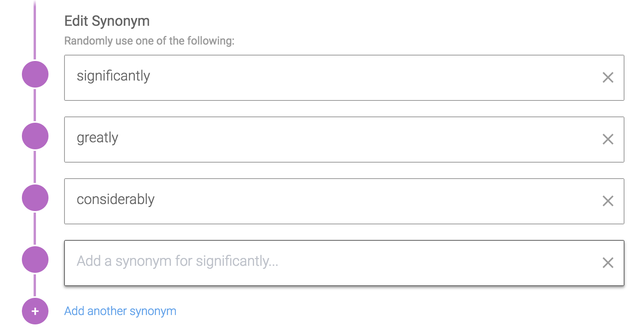644x333 pixels.
Task: Click purple circle beside the empty synonym field
Action: 35,260
